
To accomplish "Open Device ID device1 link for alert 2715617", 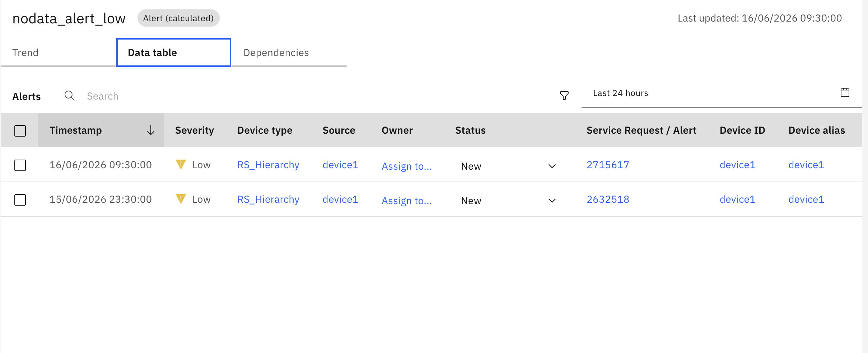I will [737, 165].
